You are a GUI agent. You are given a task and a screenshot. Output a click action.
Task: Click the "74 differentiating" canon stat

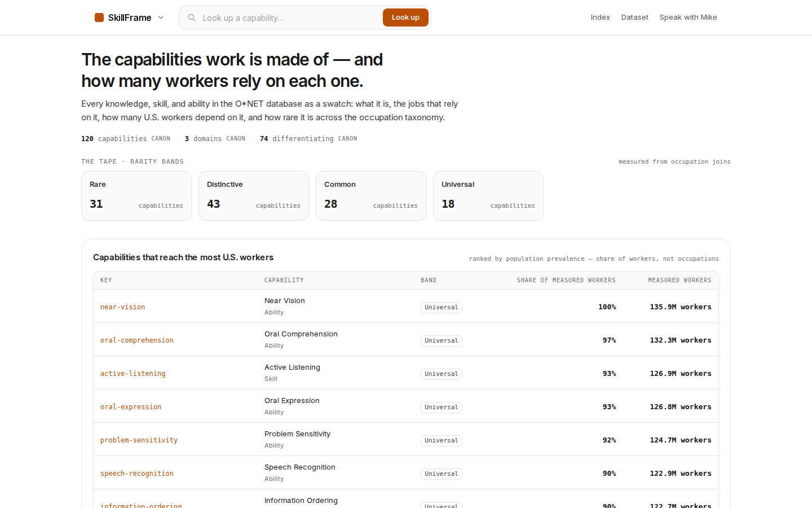308,138
